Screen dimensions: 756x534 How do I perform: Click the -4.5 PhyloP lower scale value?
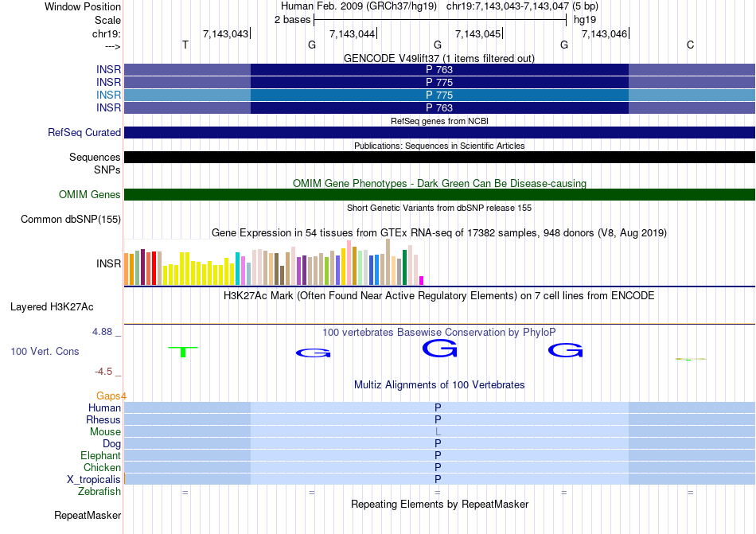click(x=103, y=371)
